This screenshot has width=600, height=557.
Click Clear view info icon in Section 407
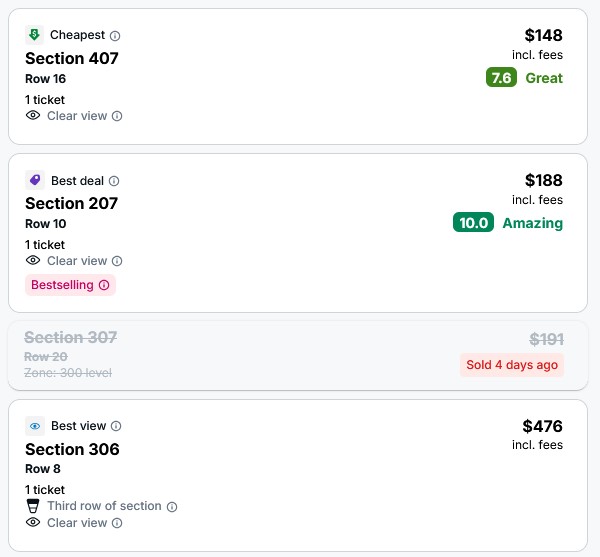tap(117, 116)
